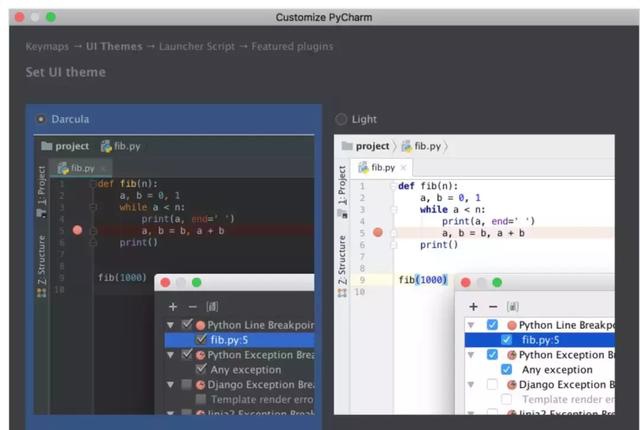Click Django Exception Breakpoint icon in Darcula dialog
This screenshot has width=640, height=430.
coord(200,385)
